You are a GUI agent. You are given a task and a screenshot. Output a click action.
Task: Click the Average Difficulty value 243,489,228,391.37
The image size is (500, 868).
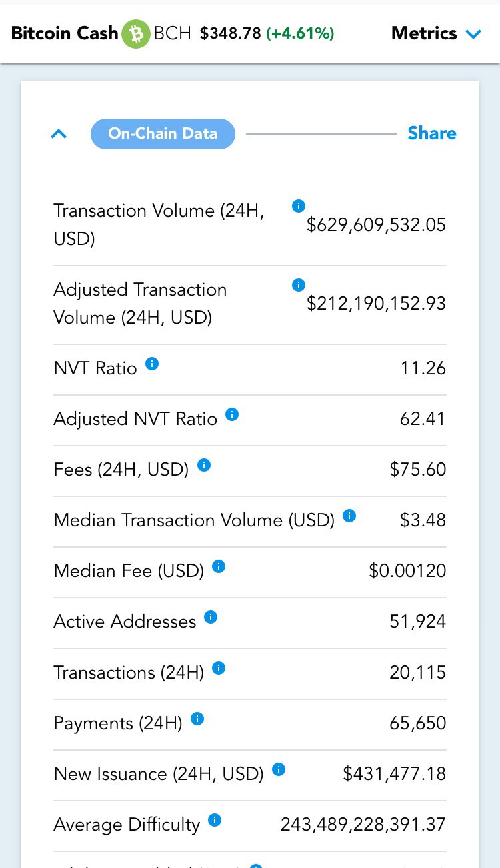(363, 825)
